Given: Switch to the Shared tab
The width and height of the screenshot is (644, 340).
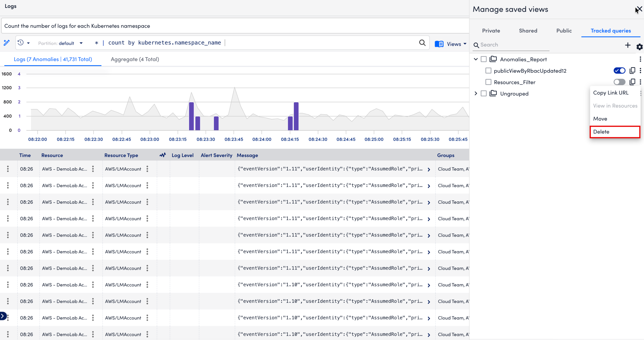Looking at the screenshot, I should (528, 31).
